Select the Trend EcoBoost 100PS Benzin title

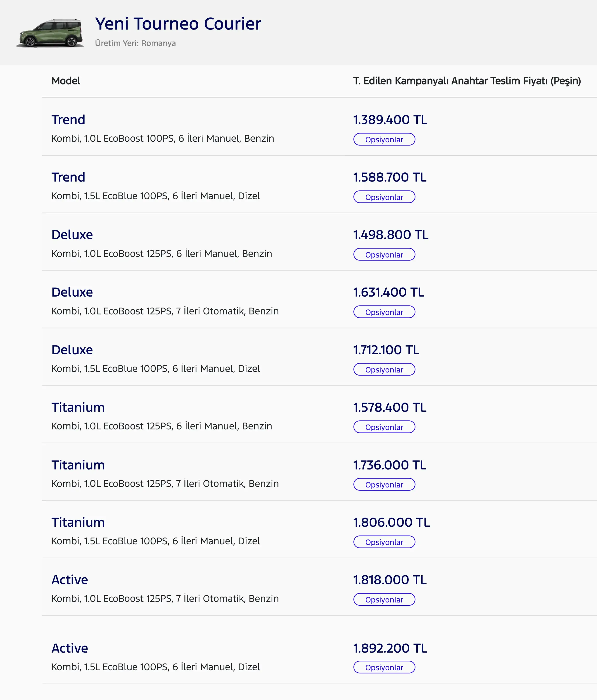click(x=68, y=120)
